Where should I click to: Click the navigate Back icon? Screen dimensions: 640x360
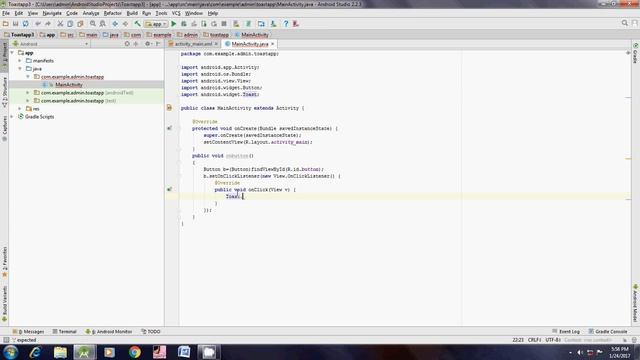(115, 24)
